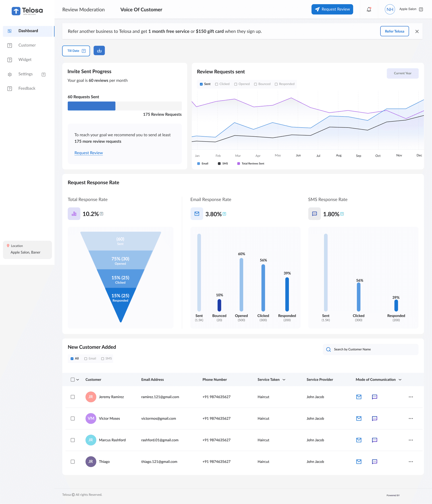Click the NH profile avatar

(x=390, y=9)
